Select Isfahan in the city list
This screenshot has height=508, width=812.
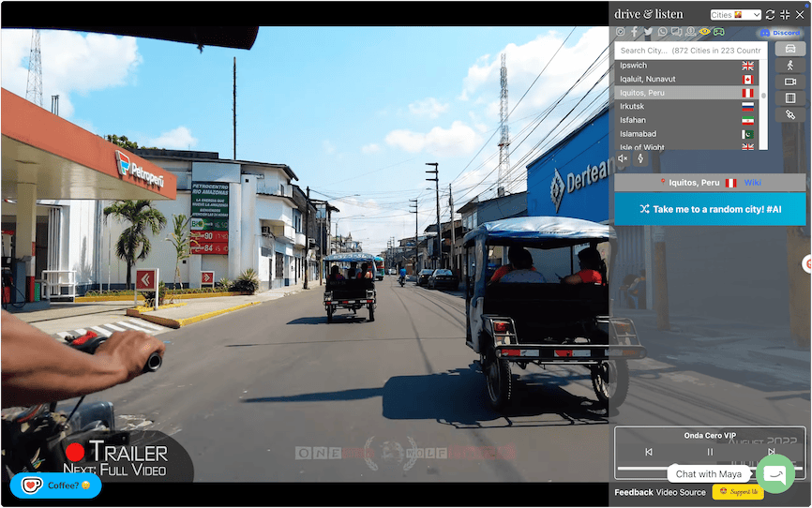pyautogui.click(x=686, y=120)
